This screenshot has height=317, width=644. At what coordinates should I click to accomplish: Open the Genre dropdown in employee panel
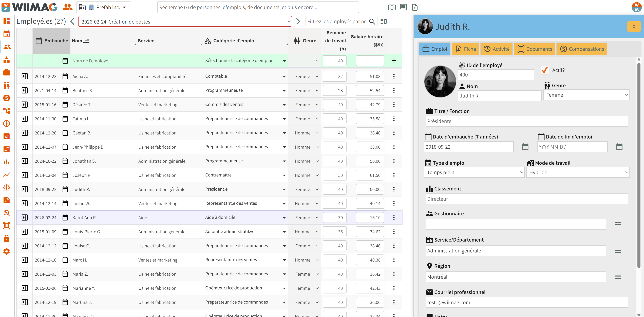[586, 95]
